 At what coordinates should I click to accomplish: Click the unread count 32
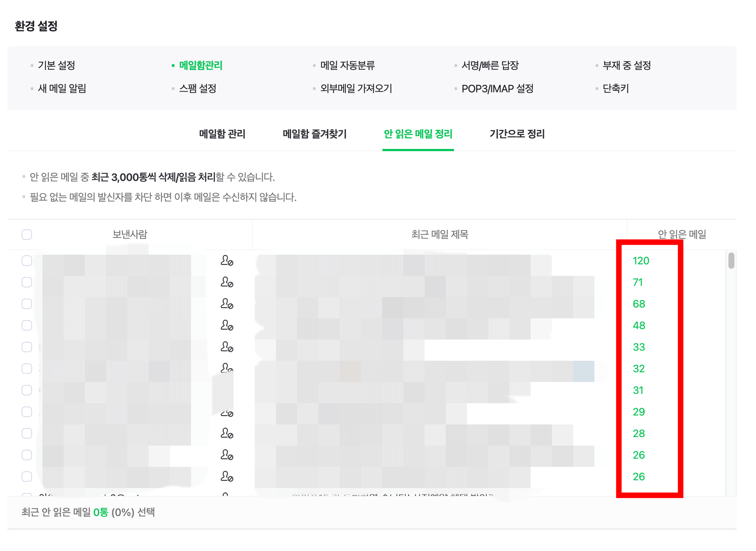pyautogui.click(x=639, y=369)
